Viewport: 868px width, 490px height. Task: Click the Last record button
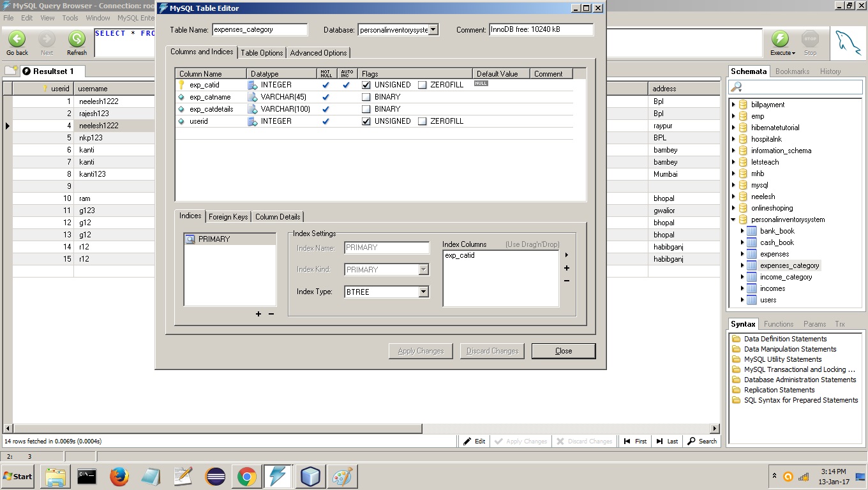(x=668, y=441)
